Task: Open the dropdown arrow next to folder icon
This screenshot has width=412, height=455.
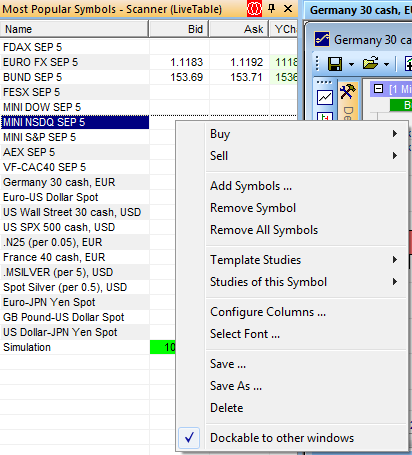Action: click(386, 64)
